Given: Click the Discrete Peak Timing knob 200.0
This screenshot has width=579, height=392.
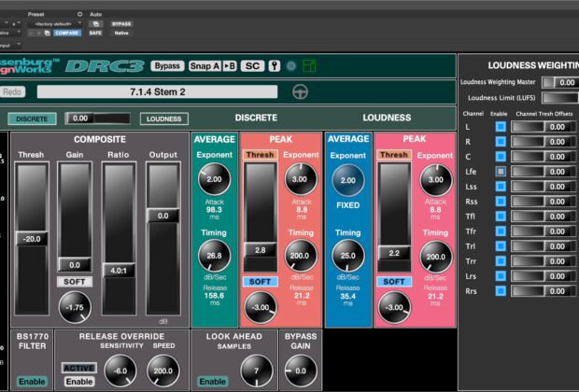Looking at the screenshot, I should pyautogui.click(x=301, y=256).
